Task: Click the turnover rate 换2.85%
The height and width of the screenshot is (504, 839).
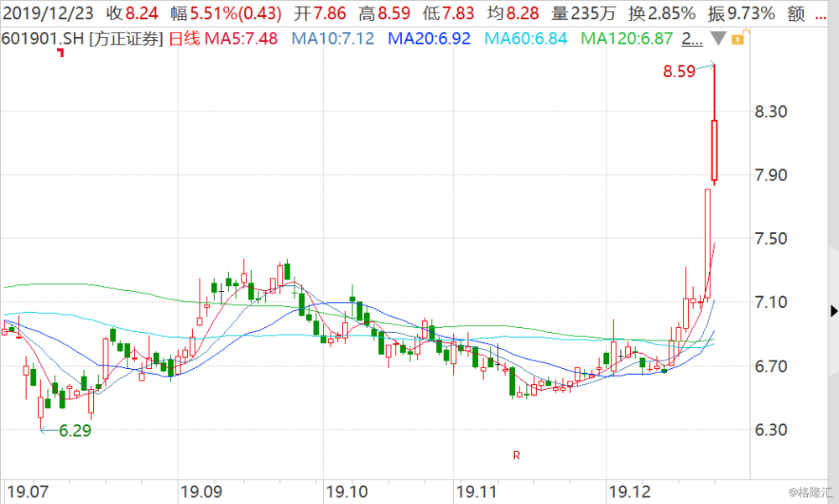Action: coord(663,13)
